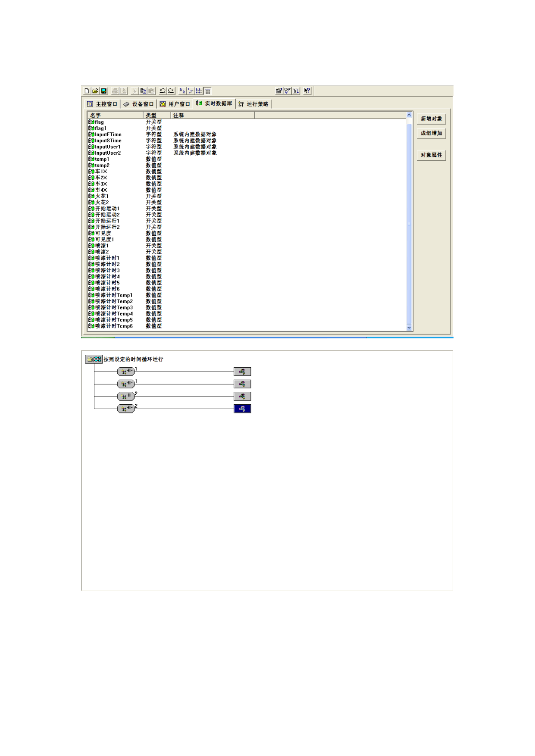Click the Print toolbar icon
535x756 pixels.
tap(115, 91)
